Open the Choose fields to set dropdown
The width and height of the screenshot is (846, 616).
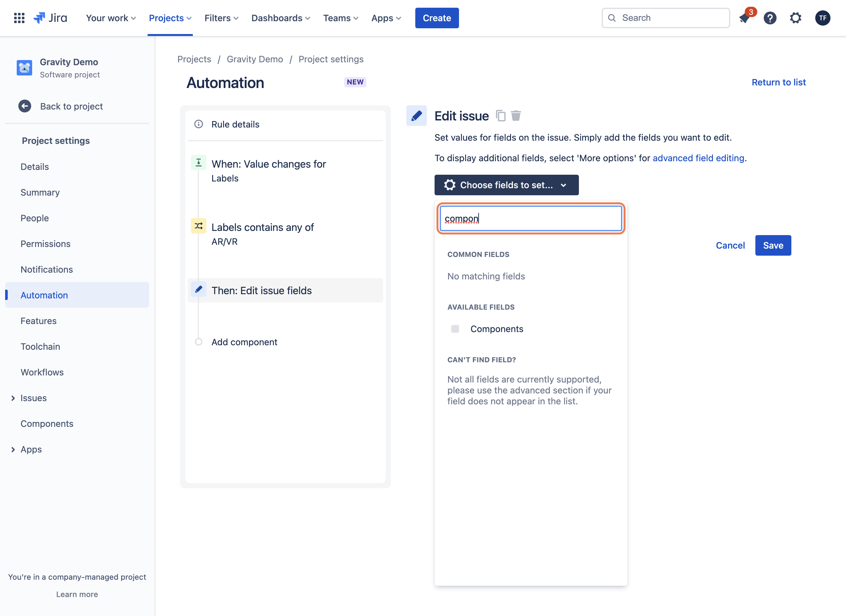point(506,185)
